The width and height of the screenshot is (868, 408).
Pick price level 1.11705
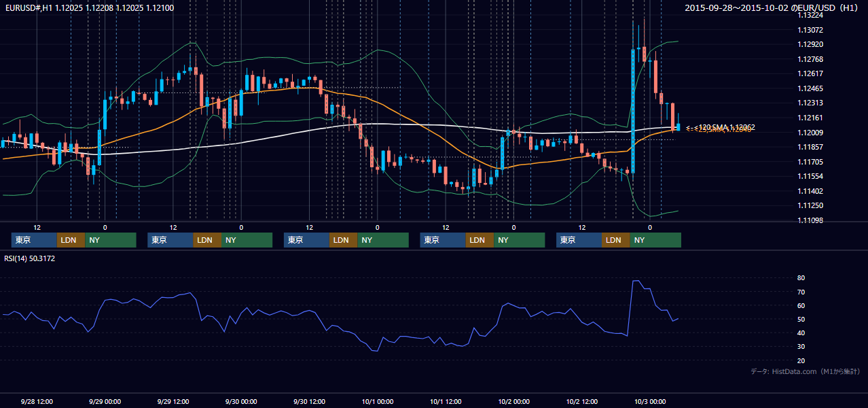810,162
